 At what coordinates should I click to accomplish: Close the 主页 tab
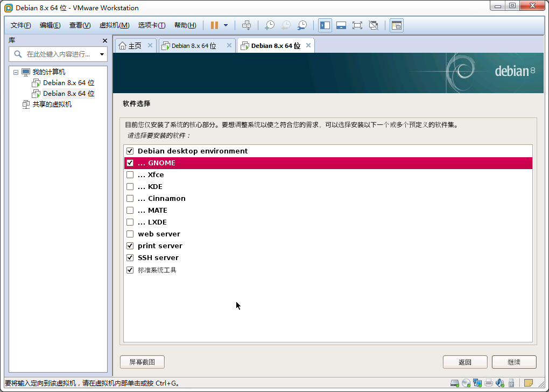150,46
